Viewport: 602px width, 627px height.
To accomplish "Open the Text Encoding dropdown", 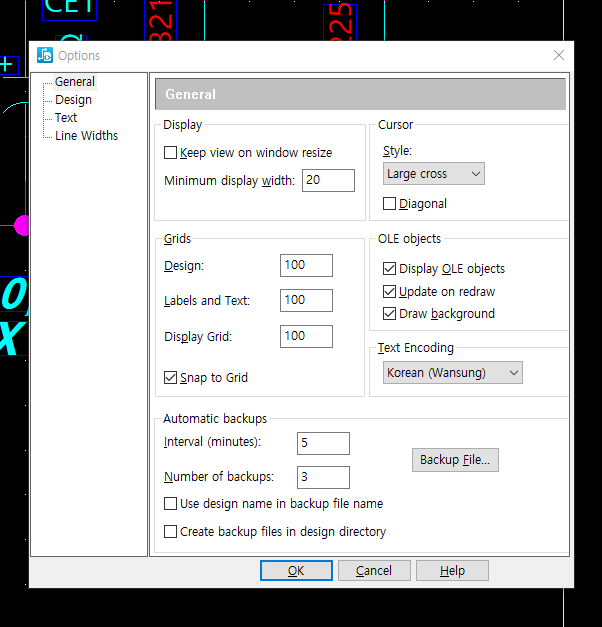I will pos(453,373).
